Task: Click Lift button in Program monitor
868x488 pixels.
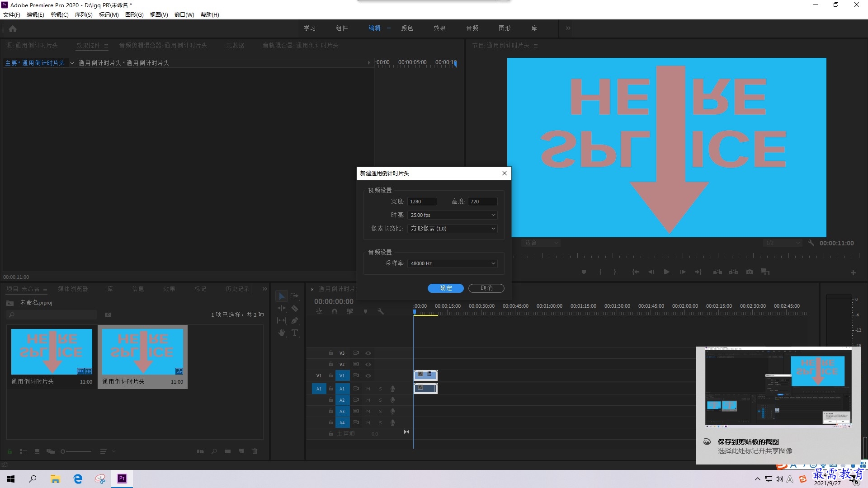Action: pyautogui.click(x=717, y=272)
